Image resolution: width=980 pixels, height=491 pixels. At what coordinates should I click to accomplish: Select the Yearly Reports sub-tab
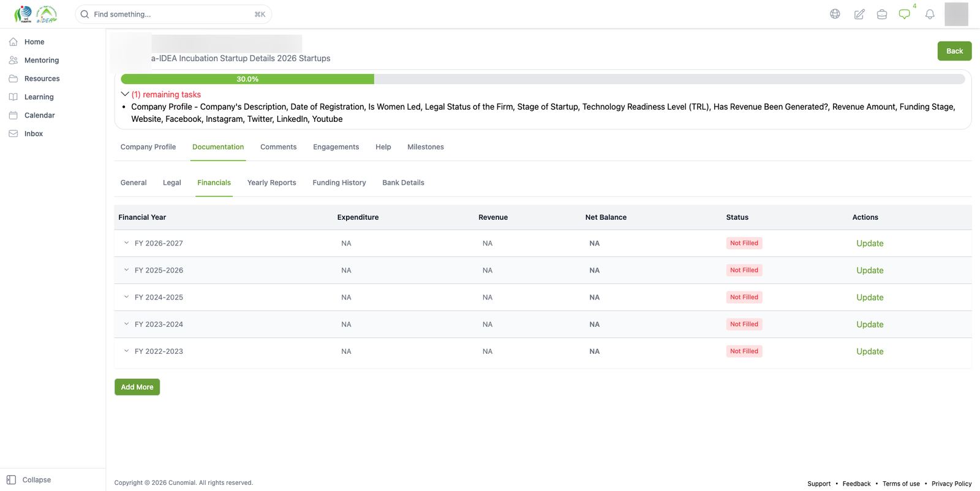point(271,182)
